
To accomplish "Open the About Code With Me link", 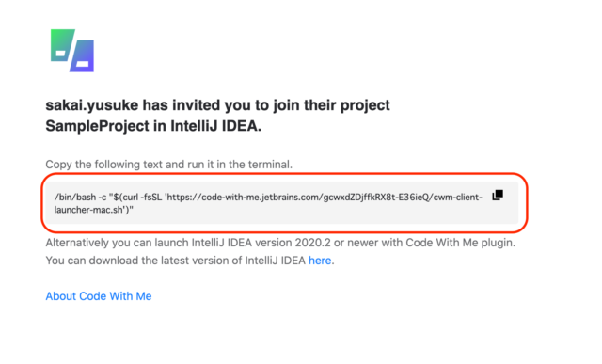I will point(99,296).
